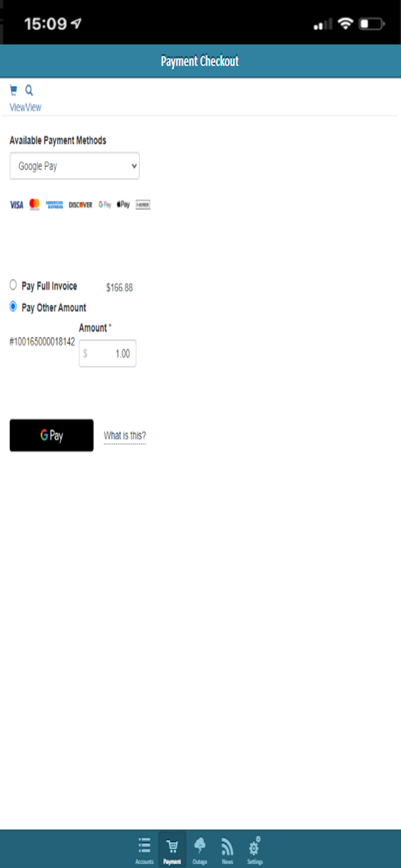Open the Settings gear icon
Image resolution: width=401 pixels, height=868 pixels.
click(x=255, y=850)
